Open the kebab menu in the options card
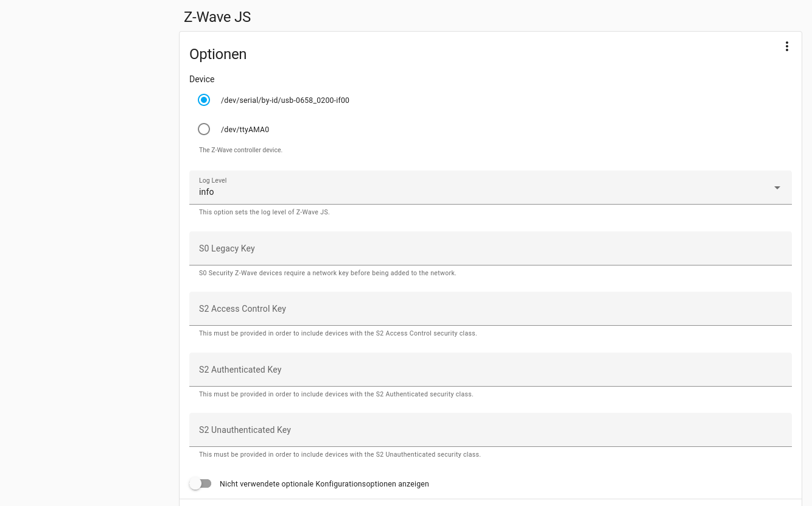 coord(786,46)
